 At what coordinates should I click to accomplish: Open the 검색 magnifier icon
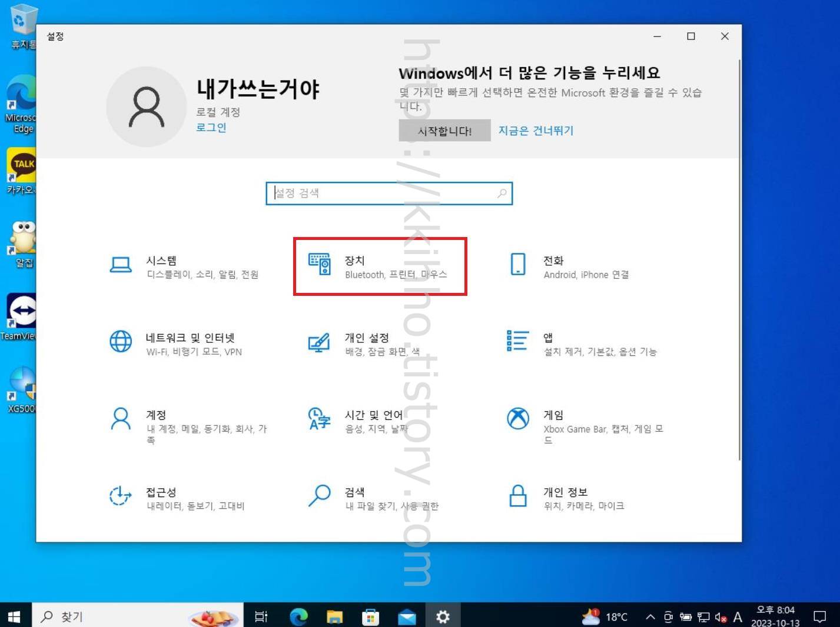(x=320, y=495)
